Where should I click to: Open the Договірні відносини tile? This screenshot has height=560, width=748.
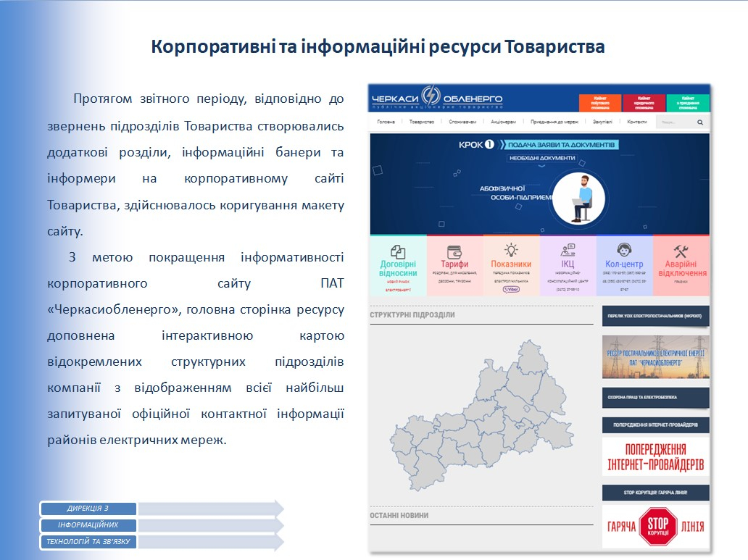[398, 265]
